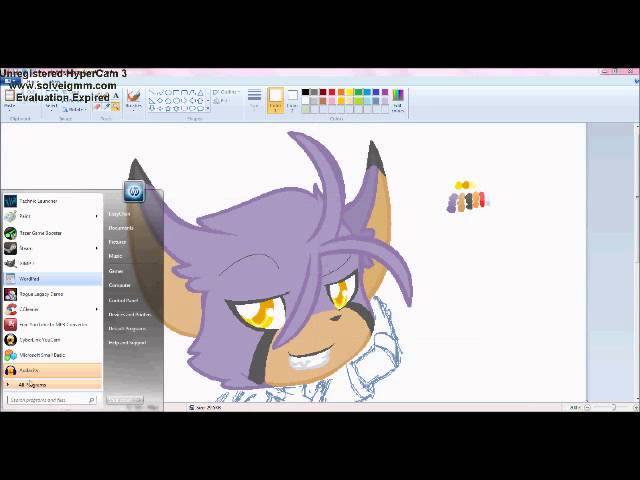Choose the line Size button in Paint
Image resolution: width=640 pixels, height=480 pixels.
254,99
